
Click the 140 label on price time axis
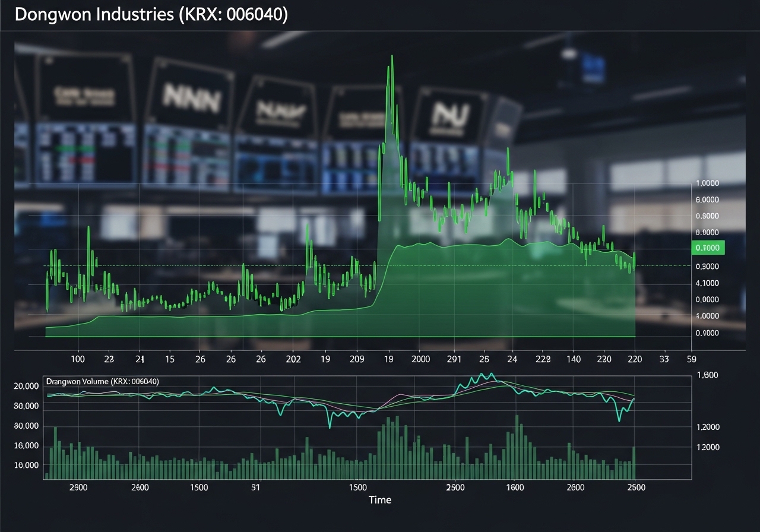point(574,359)
